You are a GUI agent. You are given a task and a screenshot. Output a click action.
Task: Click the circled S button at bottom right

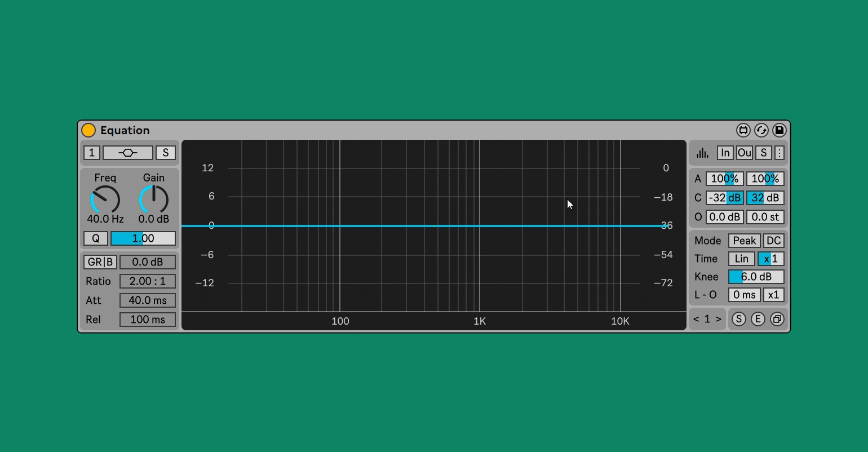pos(738,319)
